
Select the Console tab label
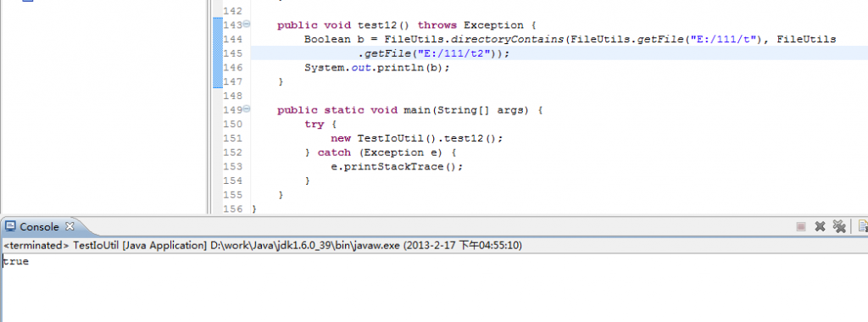click(39, 227)
